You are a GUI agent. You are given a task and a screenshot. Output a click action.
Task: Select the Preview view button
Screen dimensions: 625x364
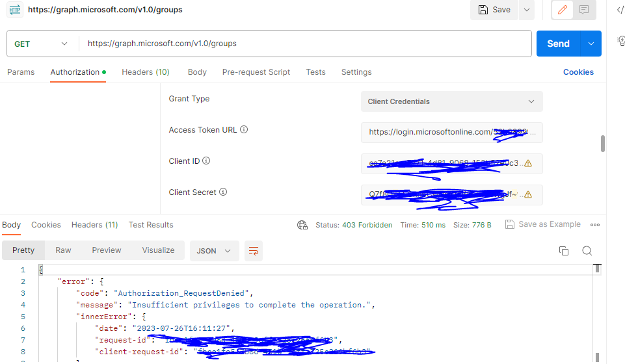point(107,250)
